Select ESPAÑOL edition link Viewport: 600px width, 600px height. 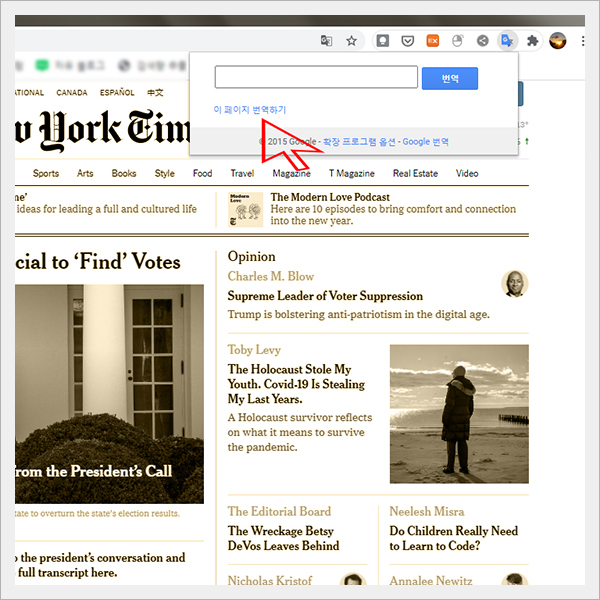click(117, 92)
